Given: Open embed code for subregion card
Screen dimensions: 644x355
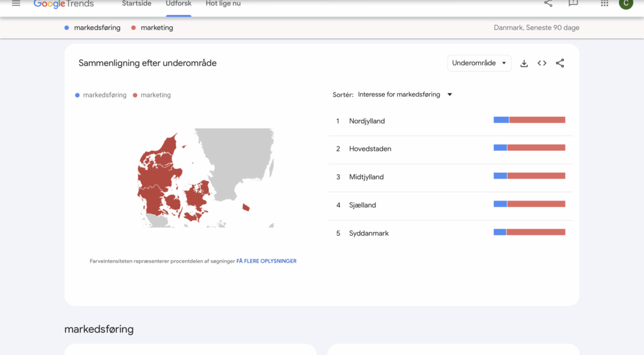Looking at the screenshot, I should [x=542, y=63].
